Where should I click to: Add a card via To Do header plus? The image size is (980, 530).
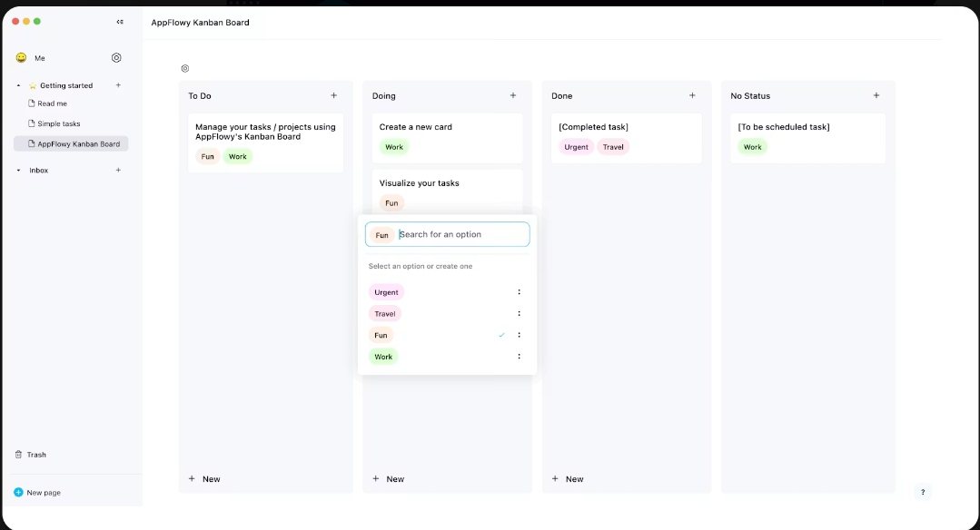(333, 95)
